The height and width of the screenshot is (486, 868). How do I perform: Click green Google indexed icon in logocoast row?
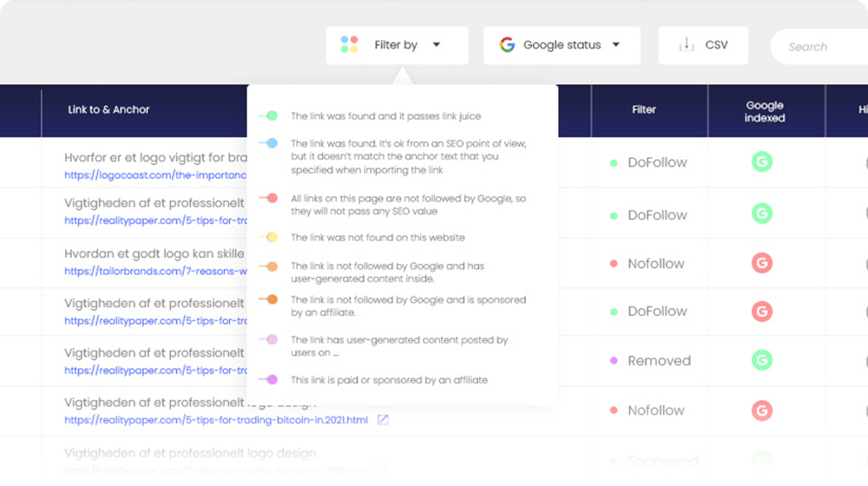click(x=762, y=161)
